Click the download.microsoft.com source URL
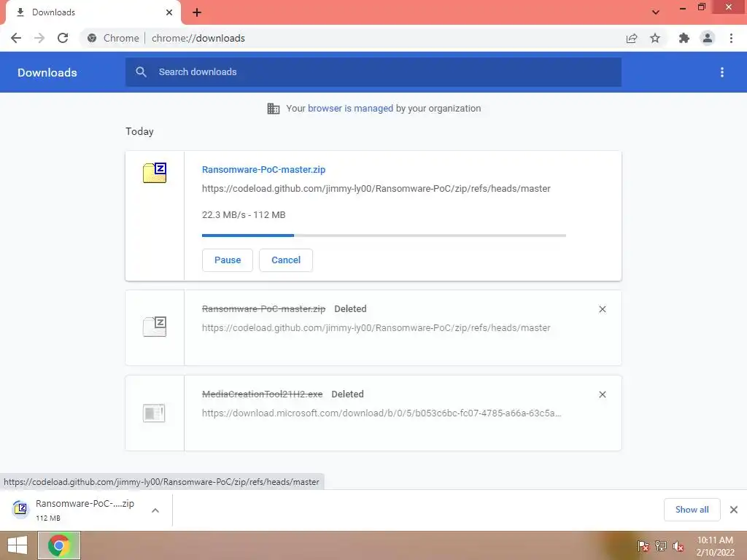This screenshot has width=747, height=560. click(x=382, y=413)
